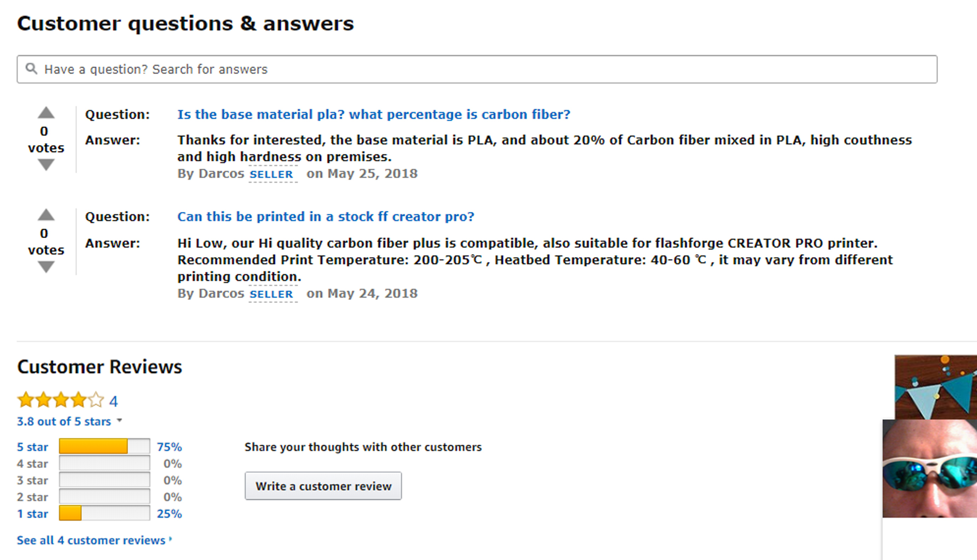Filter reviews by 5 star
Image resolution: width=977 pixels, height=560 pixels.
tap(32, 447)
